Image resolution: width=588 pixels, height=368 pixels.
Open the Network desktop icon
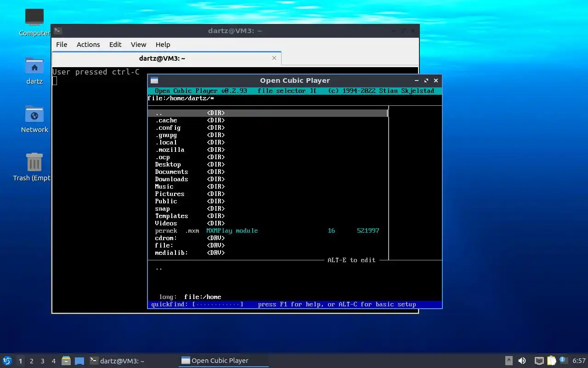tap(34, 119)
